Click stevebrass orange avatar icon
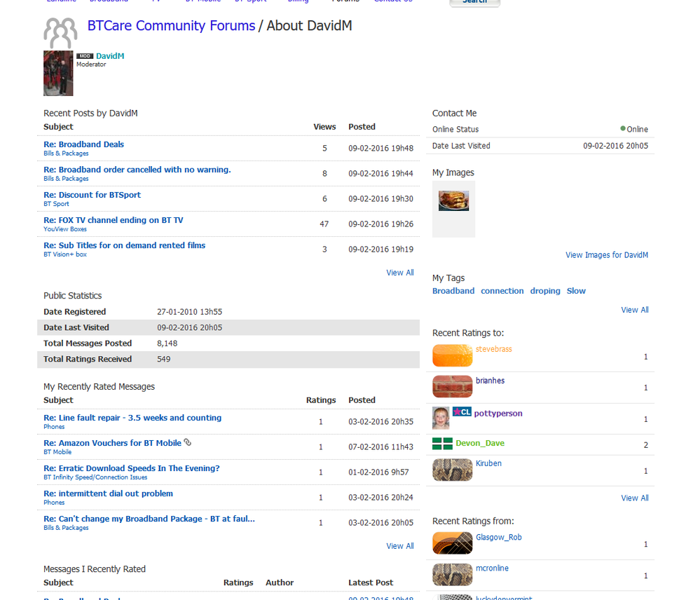 452,355
